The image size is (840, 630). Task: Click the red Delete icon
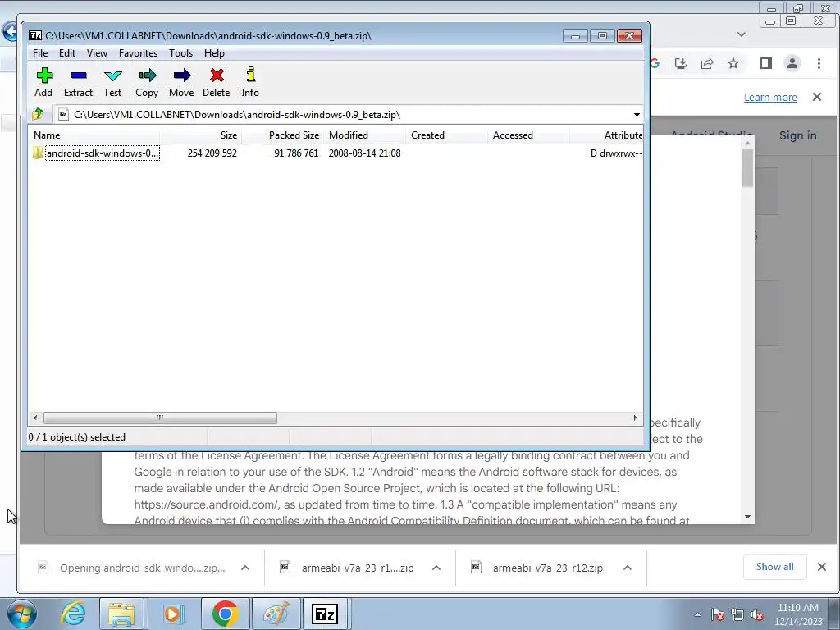point(217,82)
